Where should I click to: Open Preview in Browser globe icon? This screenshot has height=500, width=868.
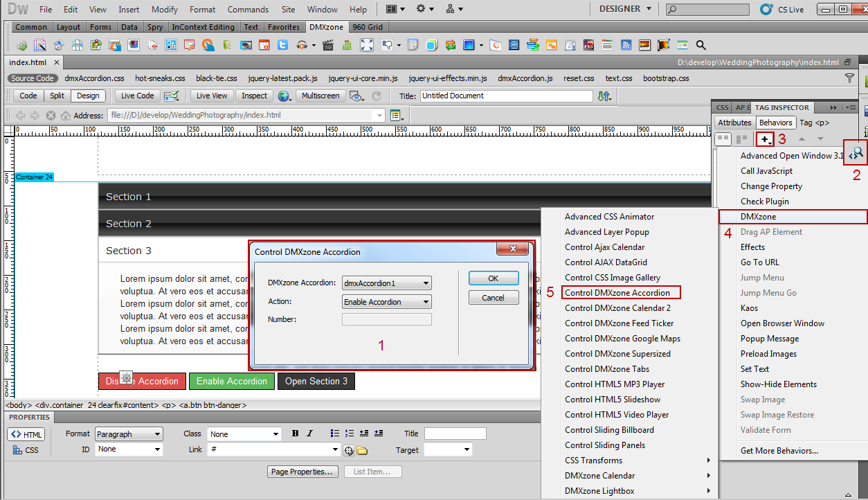pos(284,96)
